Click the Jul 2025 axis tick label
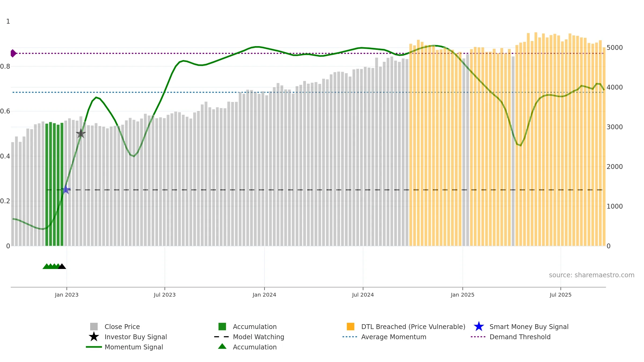The width and height of the screenshot is (644, 362). click(x=561, y=295)
